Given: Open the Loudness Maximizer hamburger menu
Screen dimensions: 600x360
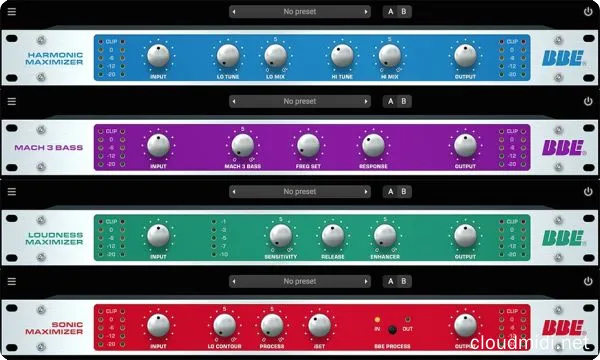Looking at the screenshot, I should pos(12,191).
